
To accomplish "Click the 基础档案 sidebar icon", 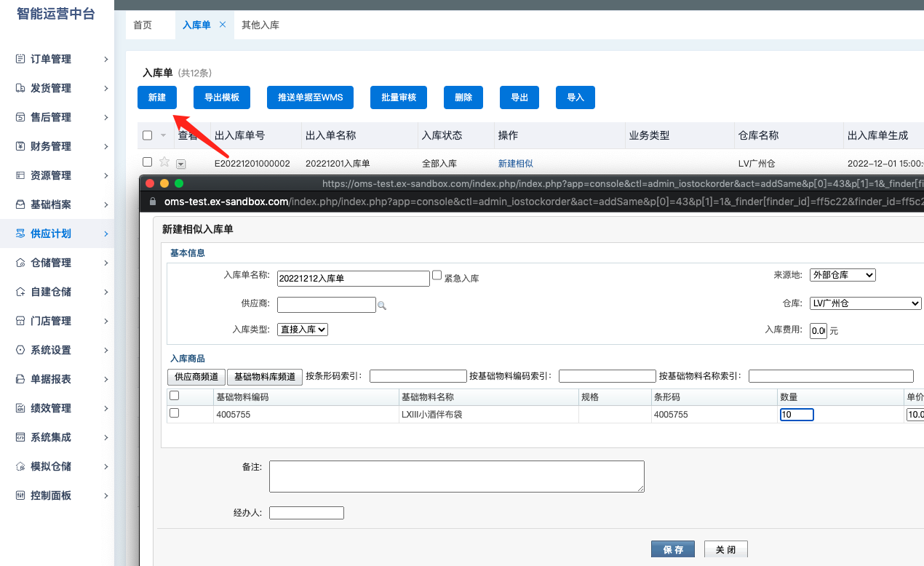I will click(x=20, y=204).
